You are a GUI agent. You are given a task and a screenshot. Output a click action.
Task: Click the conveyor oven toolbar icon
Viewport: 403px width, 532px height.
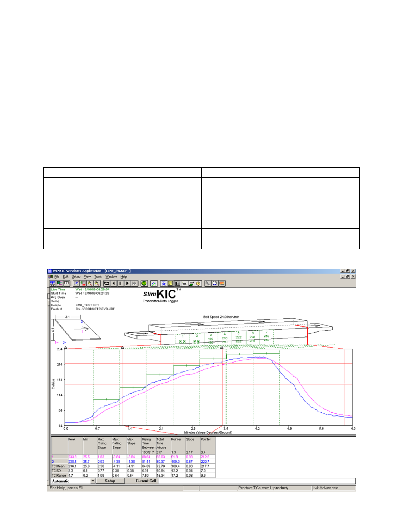point(184,284)
